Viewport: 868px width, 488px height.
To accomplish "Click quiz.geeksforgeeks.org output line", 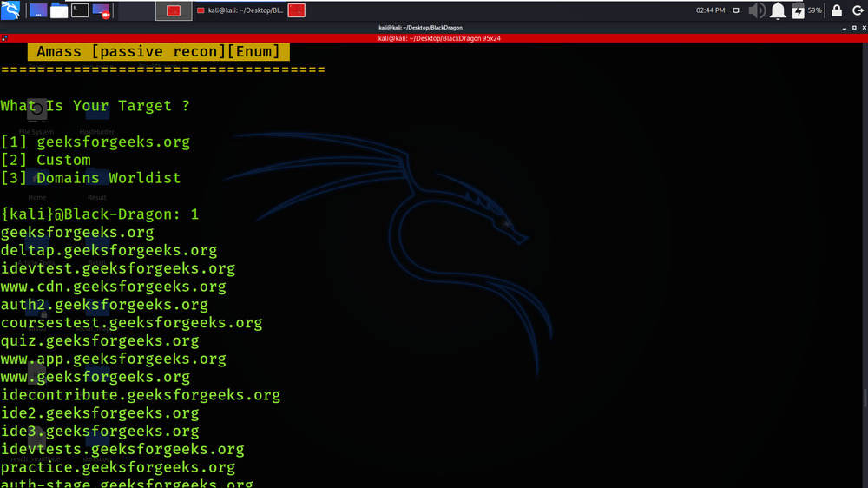I will point(100,341).
